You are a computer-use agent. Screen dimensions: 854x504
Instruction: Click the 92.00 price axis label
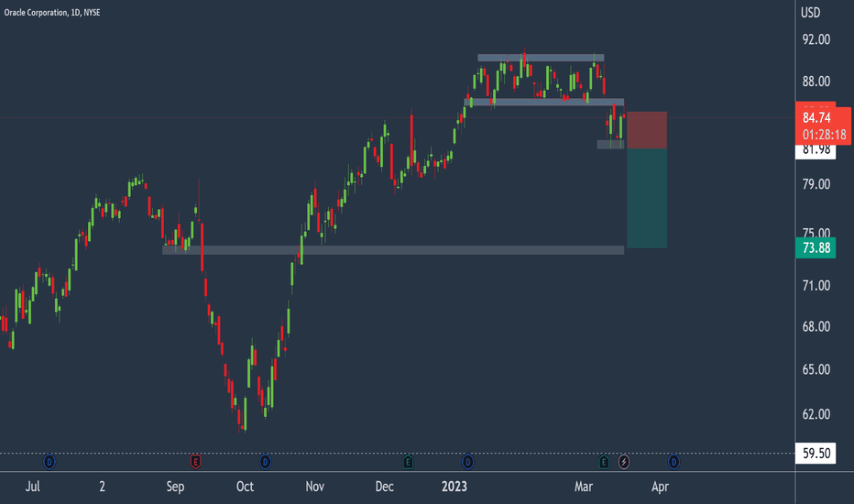(x=816, y=39)
